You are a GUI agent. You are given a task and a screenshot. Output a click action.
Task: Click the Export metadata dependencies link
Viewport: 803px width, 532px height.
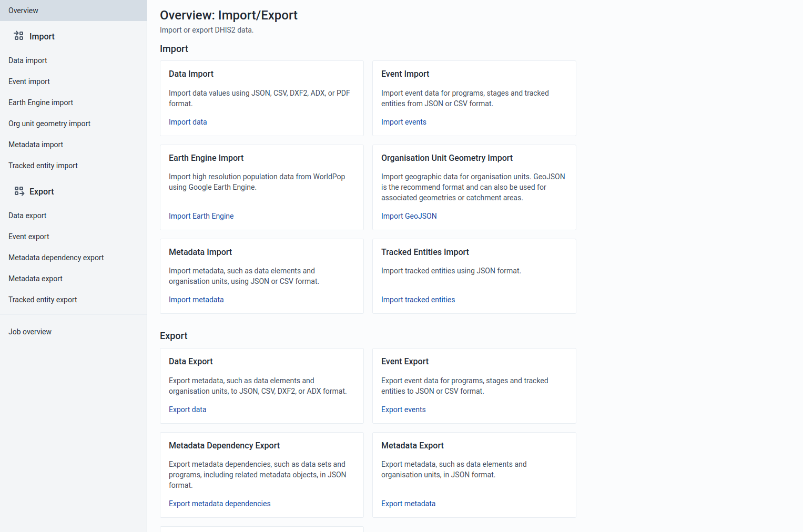click(x=219, y=504)
